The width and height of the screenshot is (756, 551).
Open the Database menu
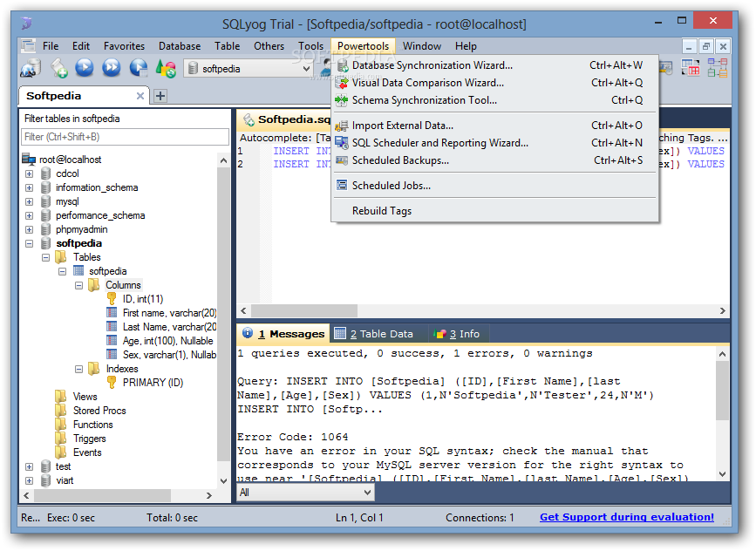tap(180, 46)
